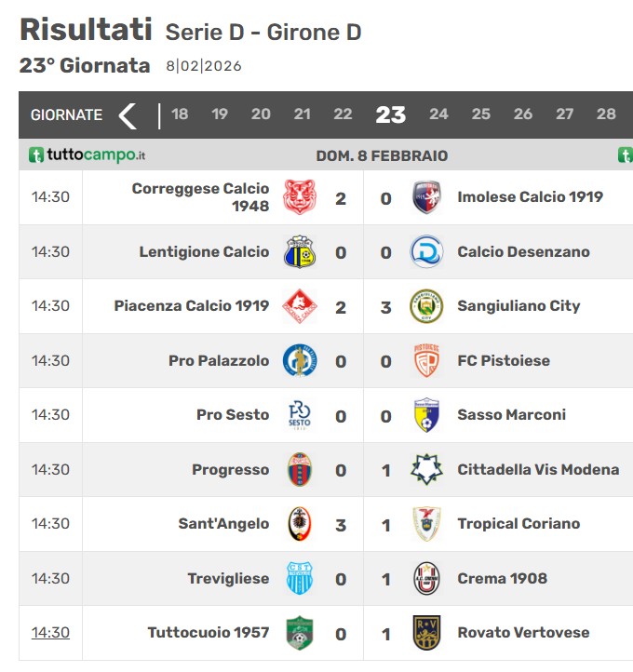Screen dimensions: 633x672
Task: Click the FC Pistoiese orange shield
Action: tap(426, 360)
